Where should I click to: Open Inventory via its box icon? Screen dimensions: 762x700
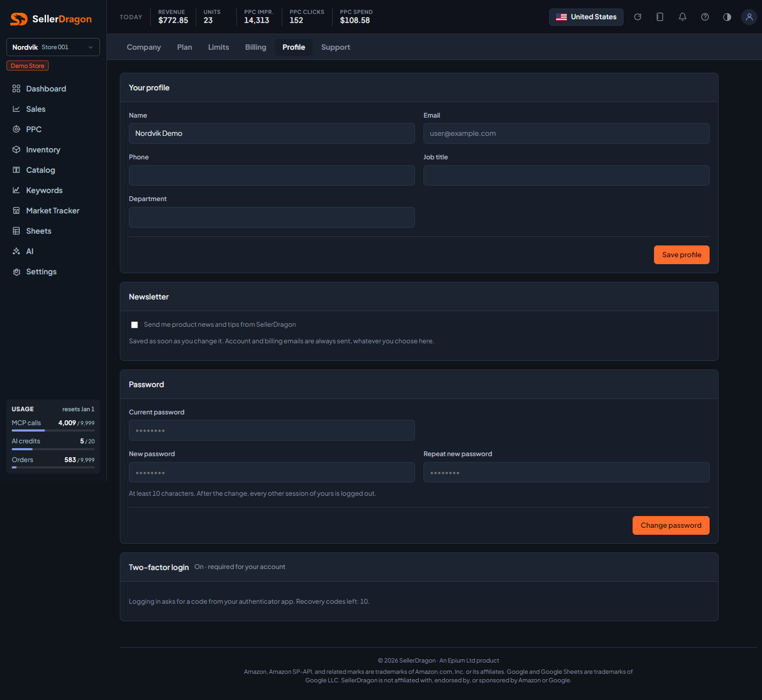17,150
